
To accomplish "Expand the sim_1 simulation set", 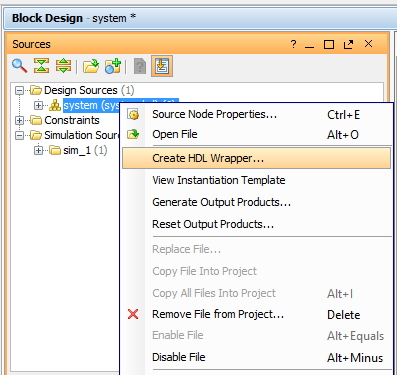I will (38, 150).
